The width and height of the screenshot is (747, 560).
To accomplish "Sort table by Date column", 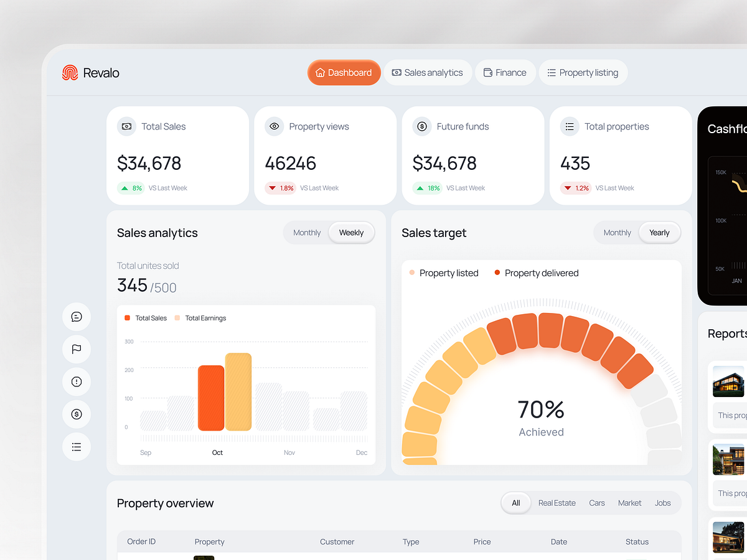I will click(559, 541).
